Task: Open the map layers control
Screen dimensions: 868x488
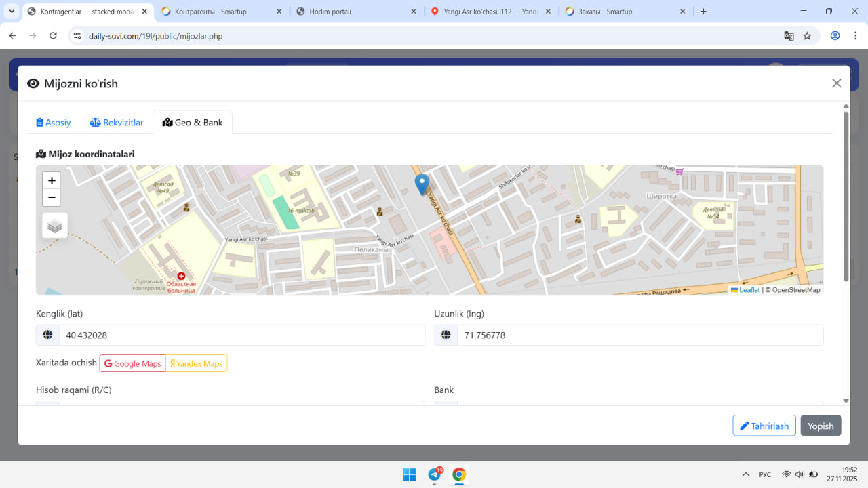Action: coord(55,226)
